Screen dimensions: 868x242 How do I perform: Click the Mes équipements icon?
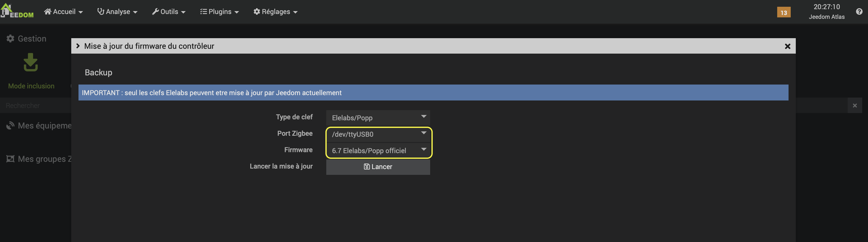pyautogui.click(x=10, y=126)
